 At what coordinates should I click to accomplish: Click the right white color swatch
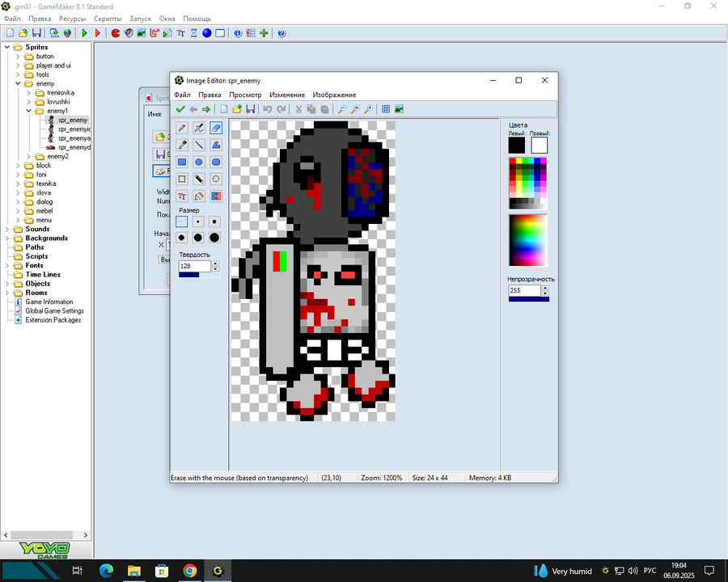coord(539,145)
